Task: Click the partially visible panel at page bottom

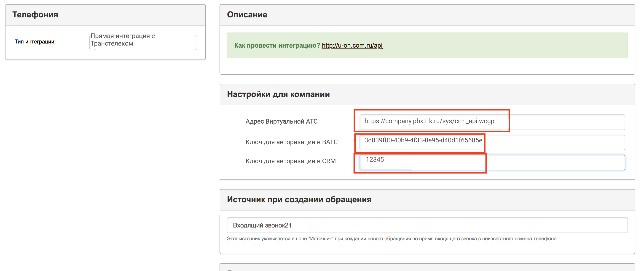Action: [427, 268]
